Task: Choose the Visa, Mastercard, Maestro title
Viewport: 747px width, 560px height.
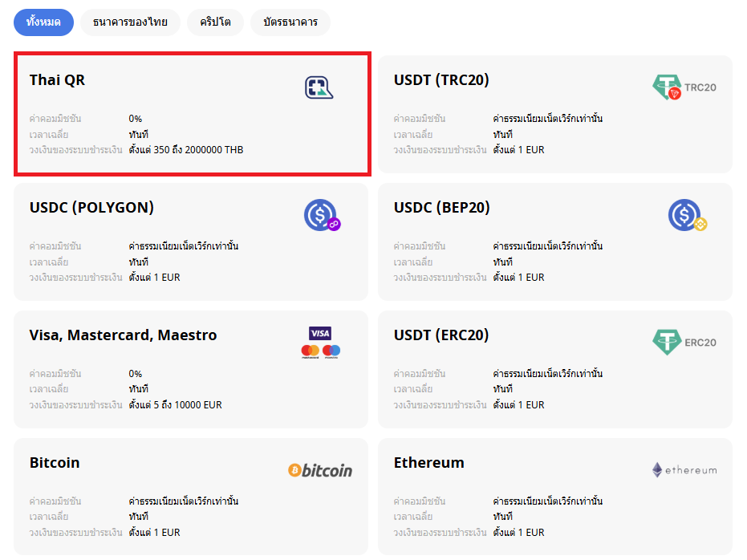Action: click(x=123, y=335)
